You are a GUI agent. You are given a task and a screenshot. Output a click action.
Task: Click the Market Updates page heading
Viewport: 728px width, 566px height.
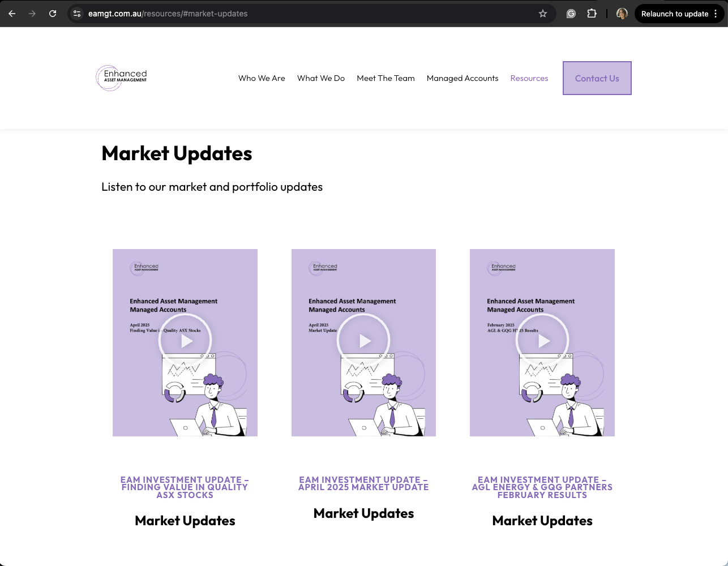[177, 153]
